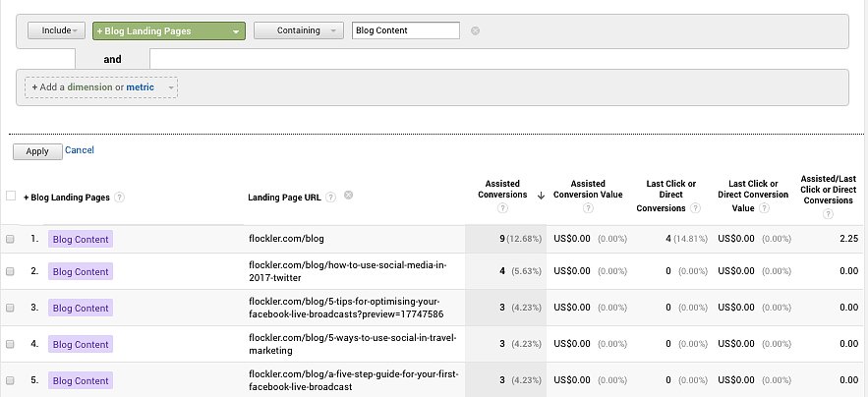Check the box for row 1 flockler.com/blog

pos(10,239)
